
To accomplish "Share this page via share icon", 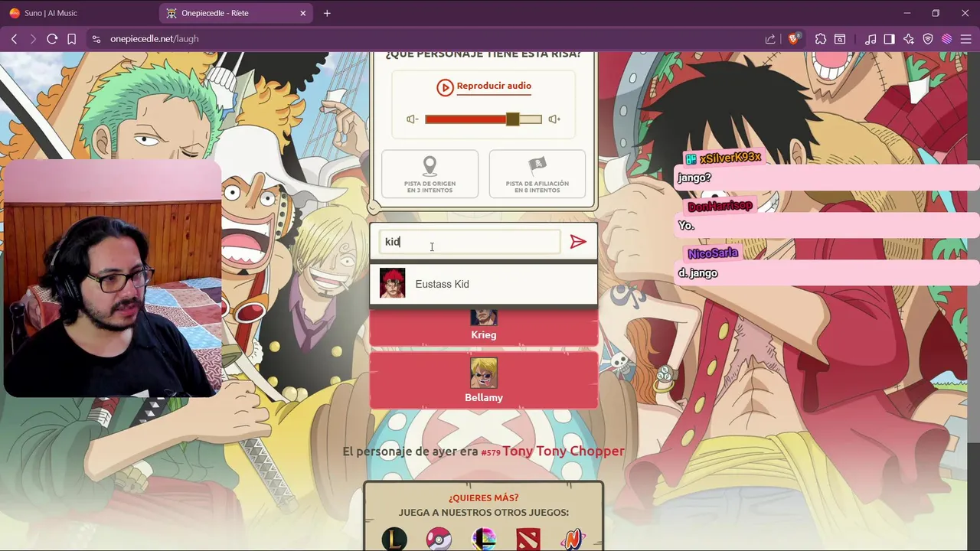I will (x=770, y=39).
